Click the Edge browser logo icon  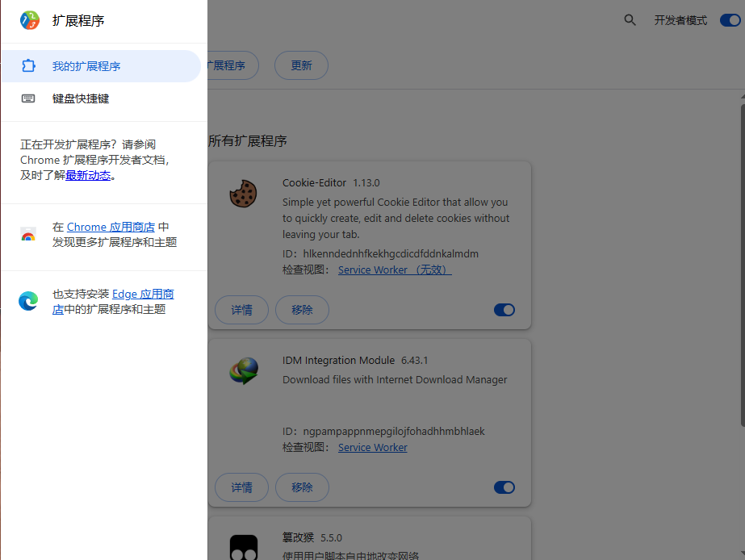coord(28,301)
